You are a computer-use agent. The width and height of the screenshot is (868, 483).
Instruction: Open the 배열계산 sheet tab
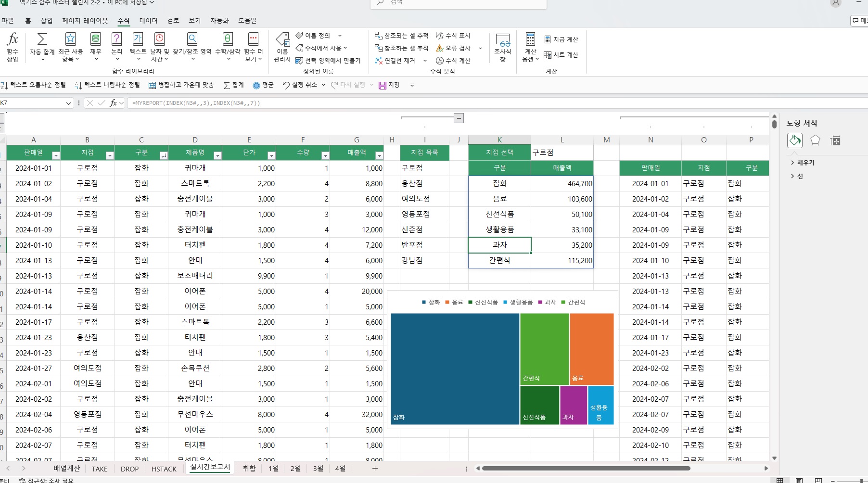[66, 469]
